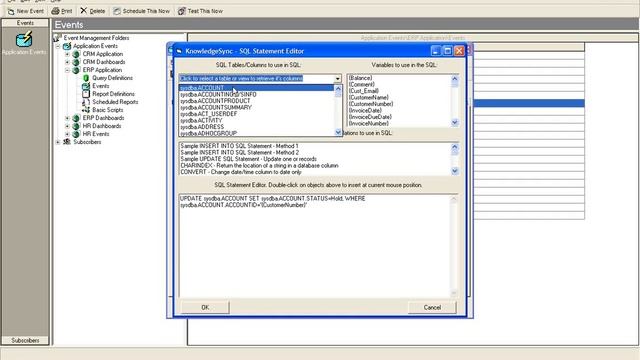The width and height of the screenshot is (640, 360).
Task: Click the Print toolbar button
Action: click(x=62, y=11)
